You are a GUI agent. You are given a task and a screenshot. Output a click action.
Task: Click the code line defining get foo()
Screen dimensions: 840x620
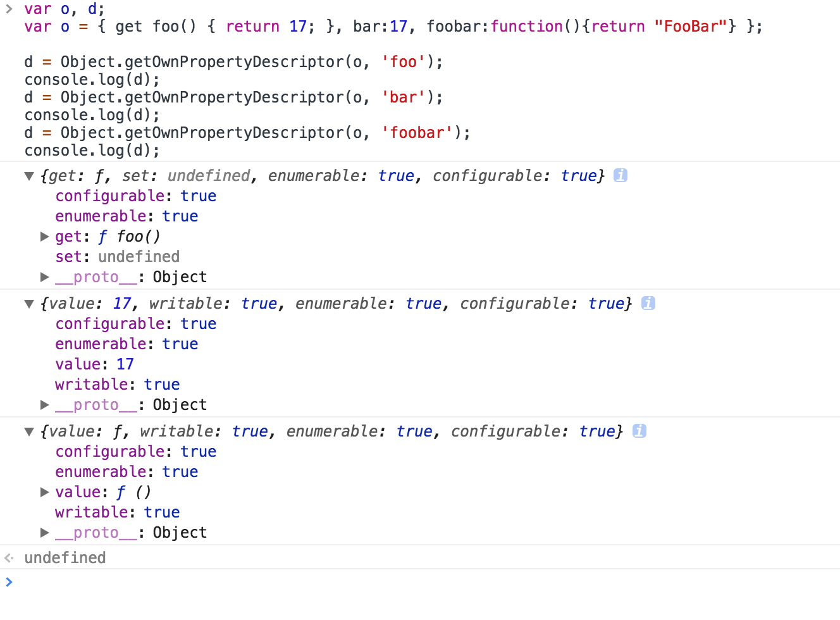[393, 27]
